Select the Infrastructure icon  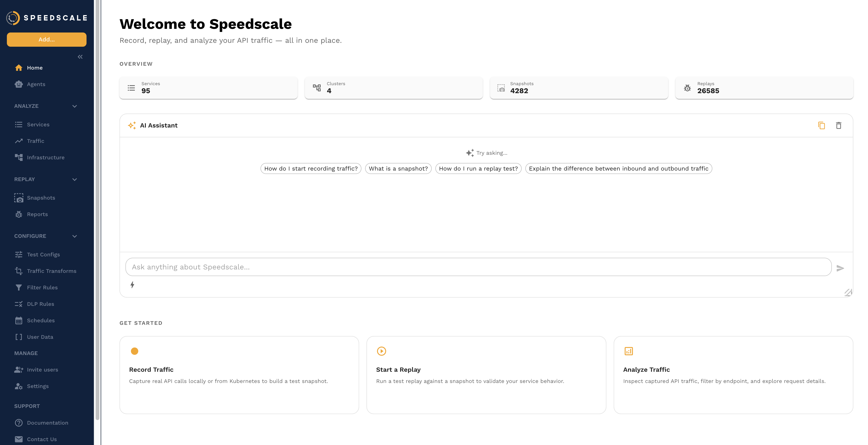pyautogui.click(x=19, y=157)
